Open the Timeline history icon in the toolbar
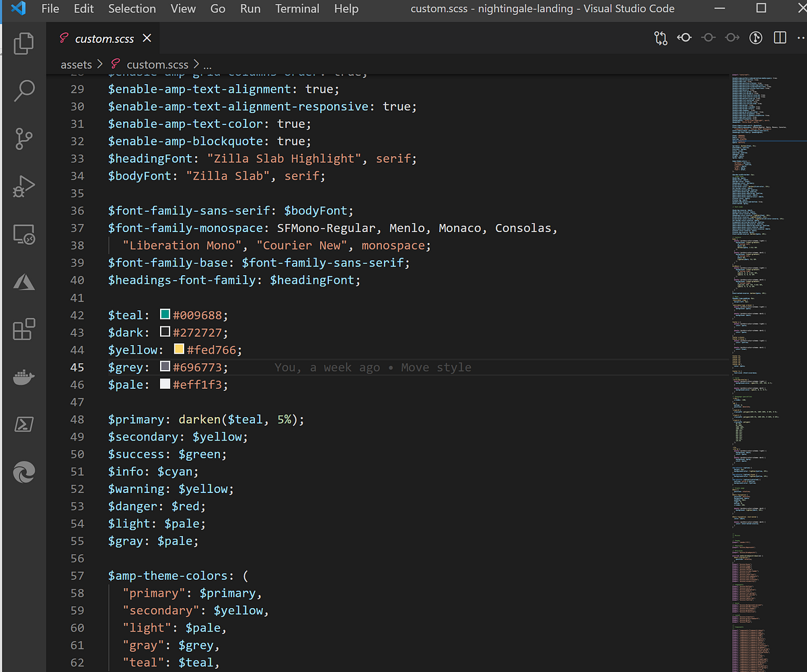The image size is (807, 672). [756, 38]
